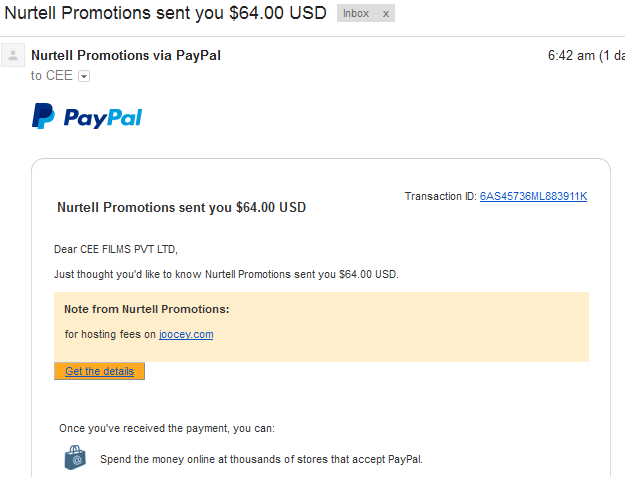Click bold heading inside the payment card
This screenshot has height=477, width=625.
181,207
